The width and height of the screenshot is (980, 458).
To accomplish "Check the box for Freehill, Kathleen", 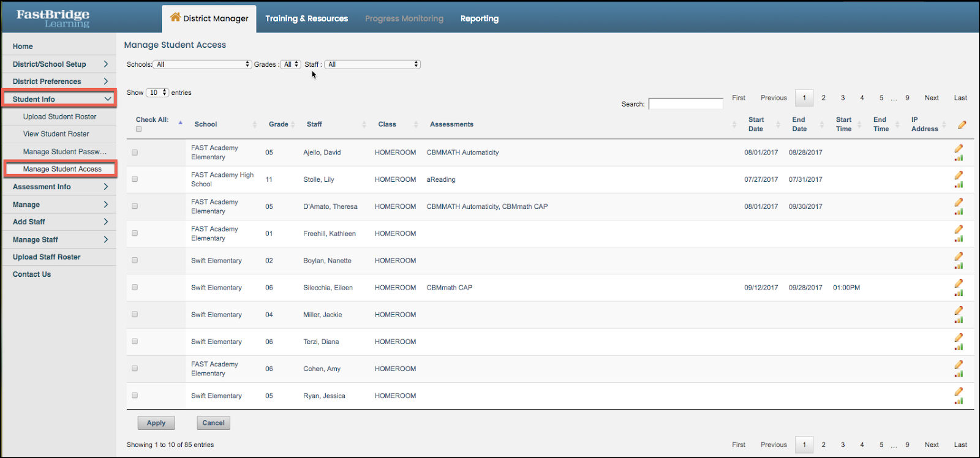I will (135, 233).
